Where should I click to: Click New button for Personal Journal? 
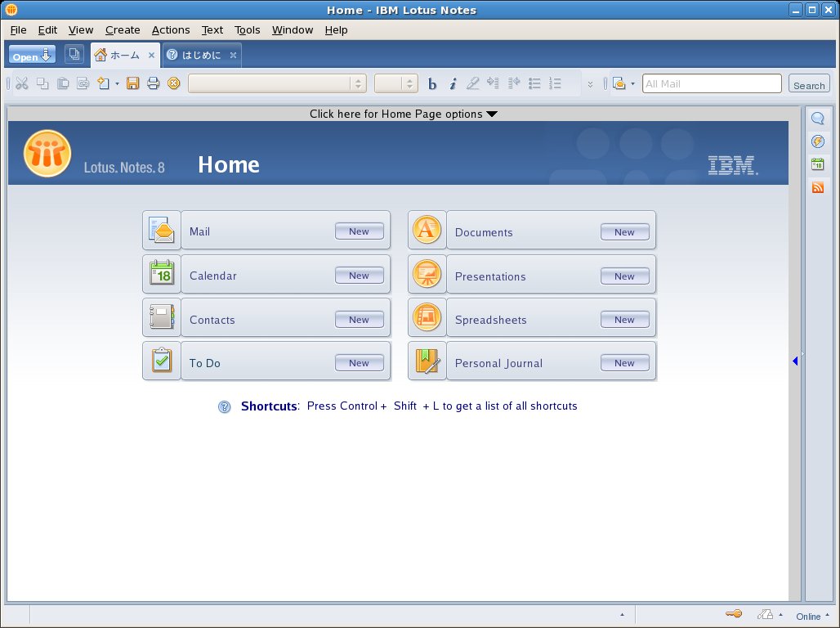click(624, 362)
